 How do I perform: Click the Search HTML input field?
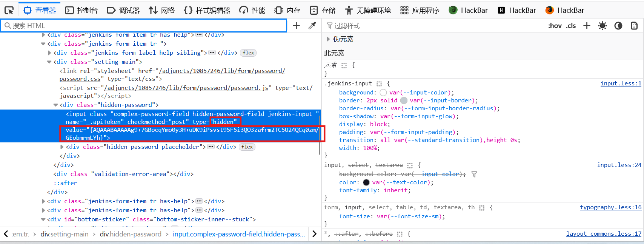pos(143,25)
